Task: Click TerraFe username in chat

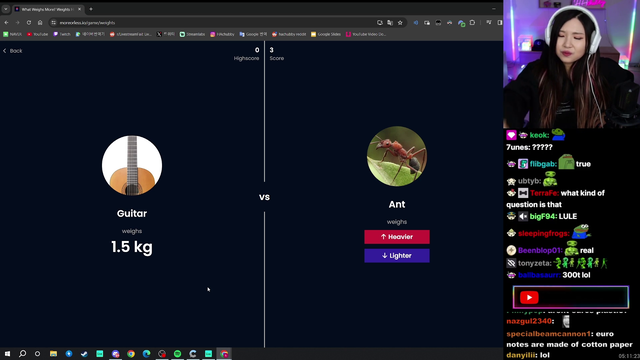Action: pyautogui.click(x=544, y=193)
